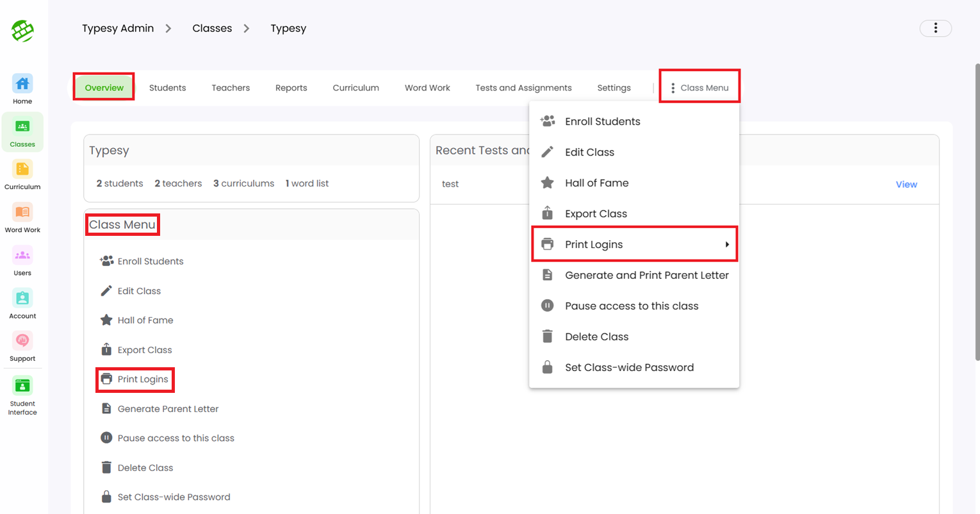Image resolution: width=980 pixels, height=514 pixels.
Task: Click the Typesy breadcrumb
Action: click(x=288, y=28)
